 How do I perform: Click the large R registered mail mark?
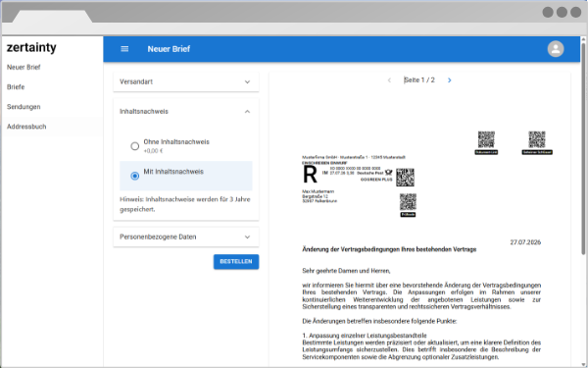point(310,175)
